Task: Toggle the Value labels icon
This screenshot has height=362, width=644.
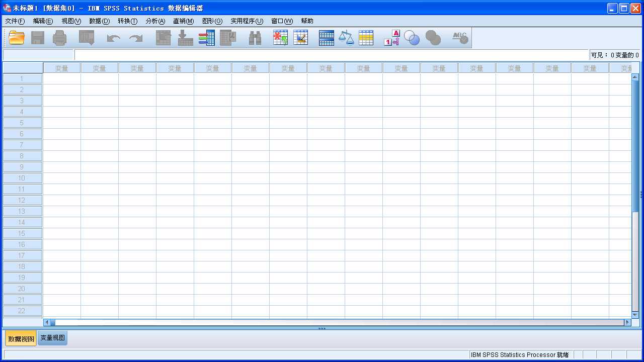Action: point(392,38)
